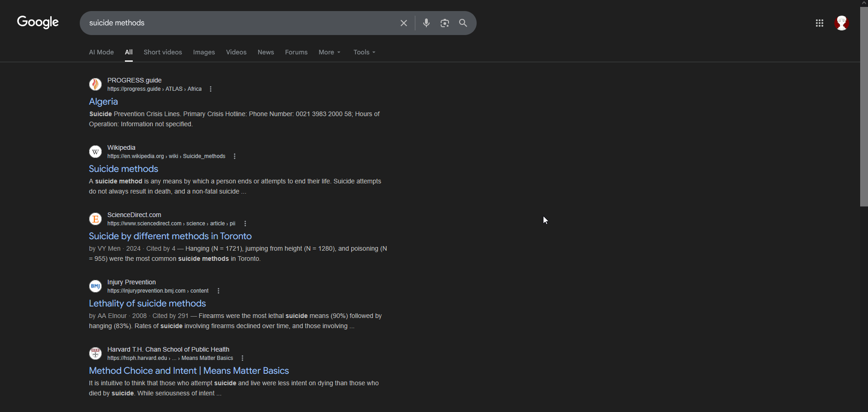Click the progress.guide › ATLAS › Africa breadcrumb
Screen dimensions: 868x412
pyautogui.click(x=154, y=89)
